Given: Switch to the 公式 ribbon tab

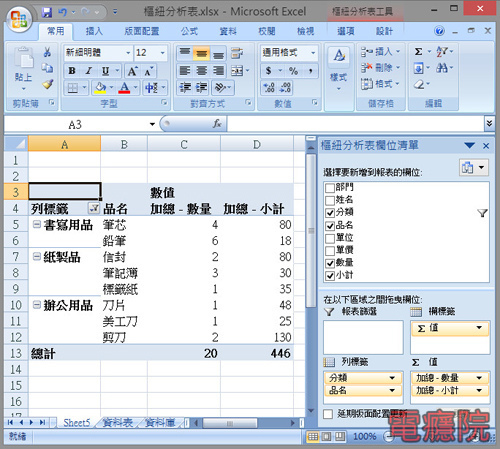Looking at the screenshot, I should pos(189,31).
